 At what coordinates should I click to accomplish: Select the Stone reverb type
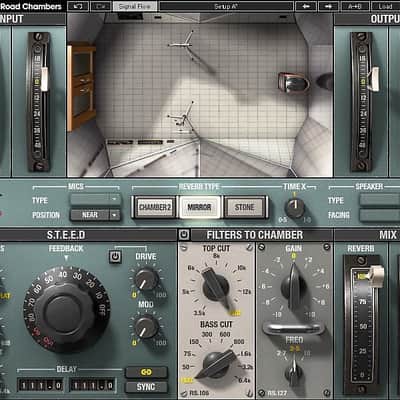click(x=245, y=207)
